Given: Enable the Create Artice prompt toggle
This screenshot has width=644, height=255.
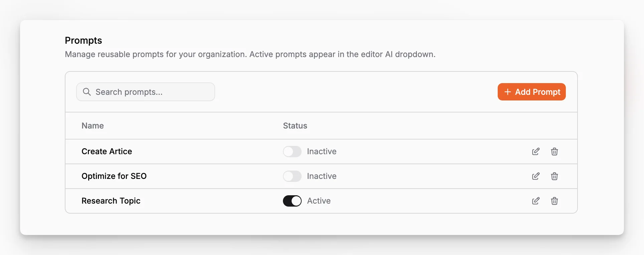Looking at the screenshot, I should point(292,152).
